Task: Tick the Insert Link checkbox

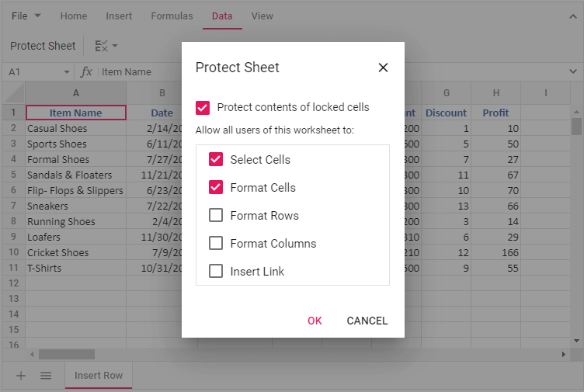Action: tap(216, 272)
